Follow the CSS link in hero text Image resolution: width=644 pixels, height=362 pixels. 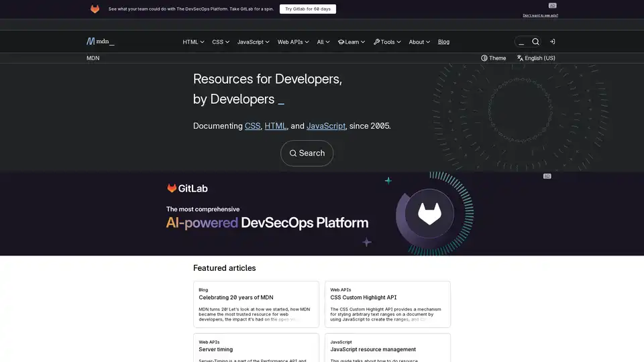252,126
